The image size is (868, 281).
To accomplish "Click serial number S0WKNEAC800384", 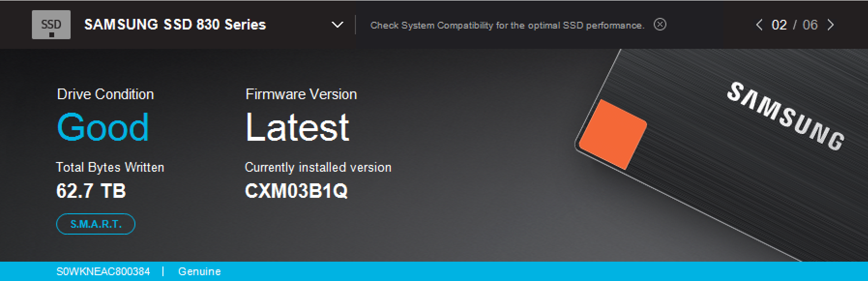I will (x=103, y=272).
